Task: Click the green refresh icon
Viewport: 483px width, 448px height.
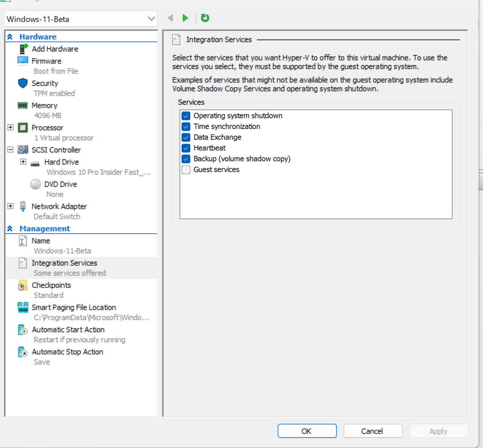Action: (205, 18)
